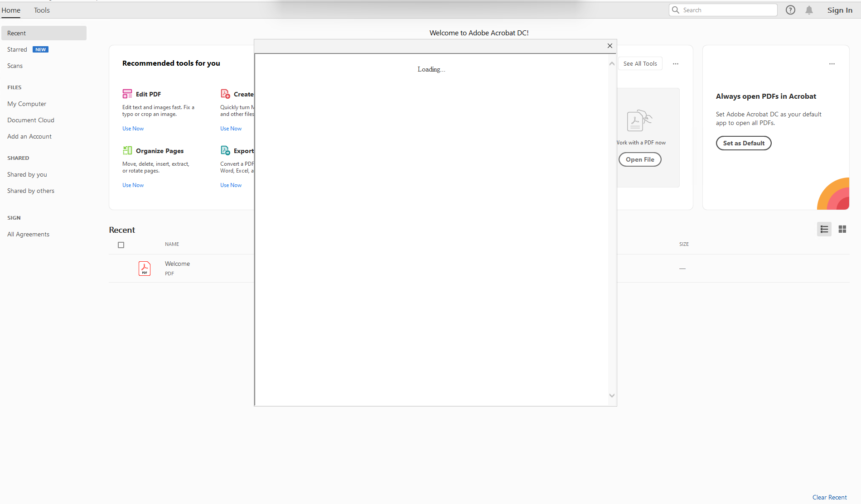The width and height of the screenshot is (861, 504).
Task: Switch to grid view for recent files
Action: point(842,229)
